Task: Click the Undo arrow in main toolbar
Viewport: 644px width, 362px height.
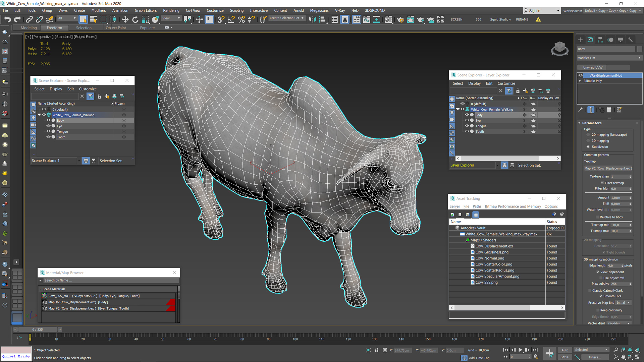Action: coord(7,19)
